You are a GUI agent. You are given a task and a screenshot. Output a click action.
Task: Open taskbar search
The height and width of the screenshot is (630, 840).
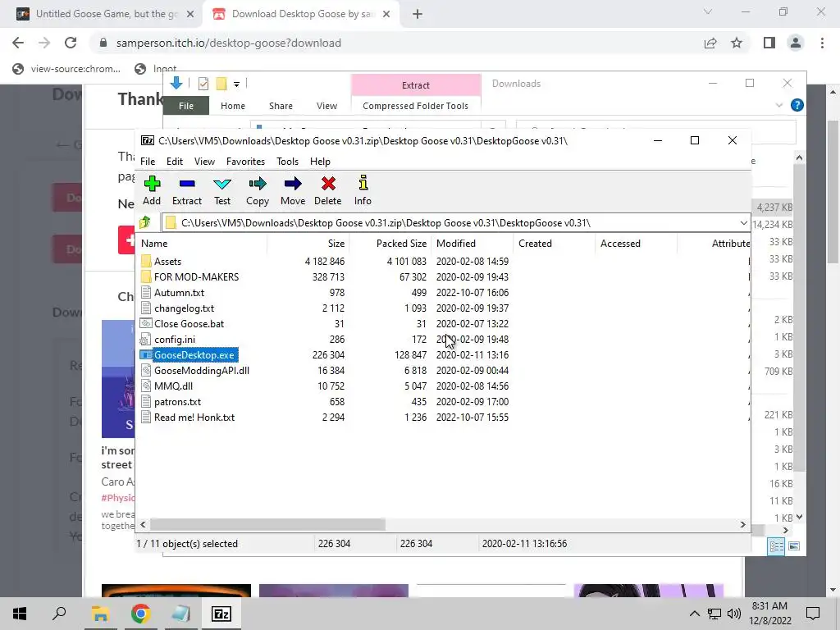[x=59, y=614]
